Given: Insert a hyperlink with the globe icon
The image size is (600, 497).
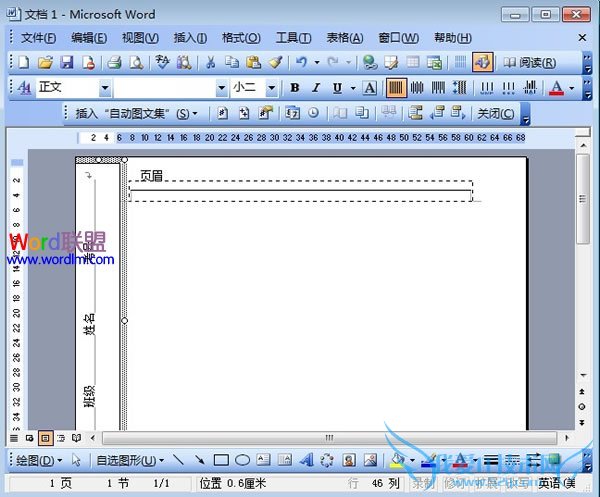Looking at the screenshot, I should coord(370,62).
